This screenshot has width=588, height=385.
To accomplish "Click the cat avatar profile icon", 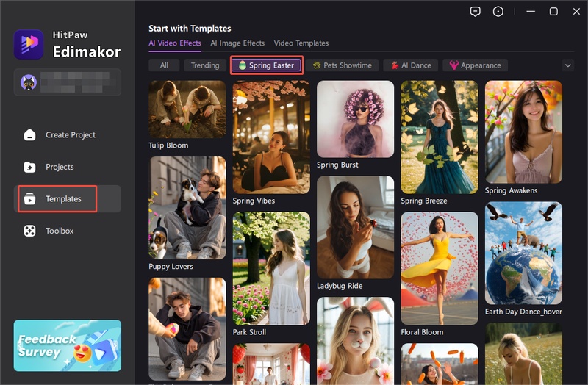I will pos(29,82).
